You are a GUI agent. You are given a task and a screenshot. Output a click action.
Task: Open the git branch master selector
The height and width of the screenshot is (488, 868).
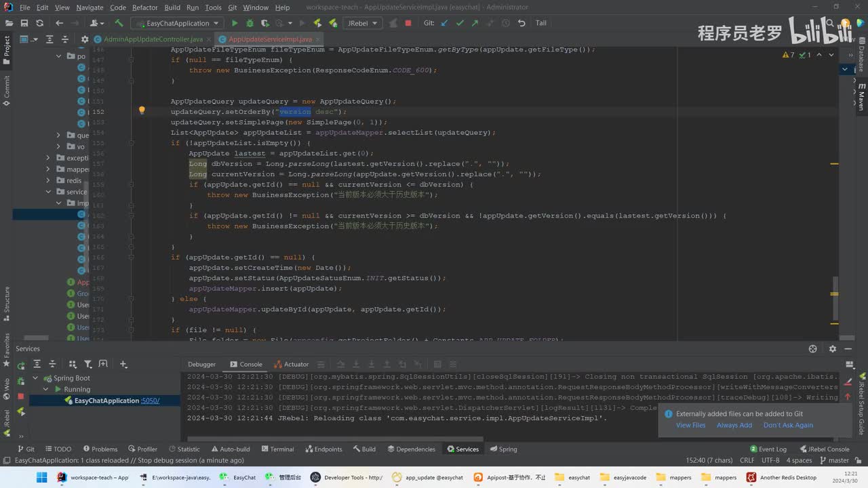(834, 460)
